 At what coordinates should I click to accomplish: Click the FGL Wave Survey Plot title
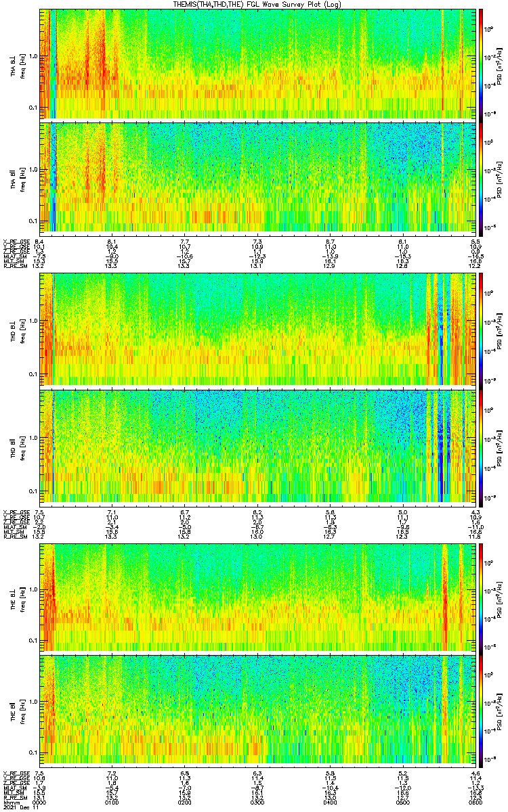pyautogui.click(x=257, y=4)
